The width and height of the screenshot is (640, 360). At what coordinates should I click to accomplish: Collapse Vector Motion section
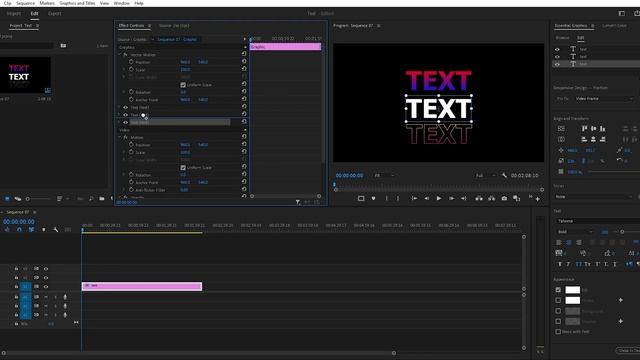[x=120, y=55]
